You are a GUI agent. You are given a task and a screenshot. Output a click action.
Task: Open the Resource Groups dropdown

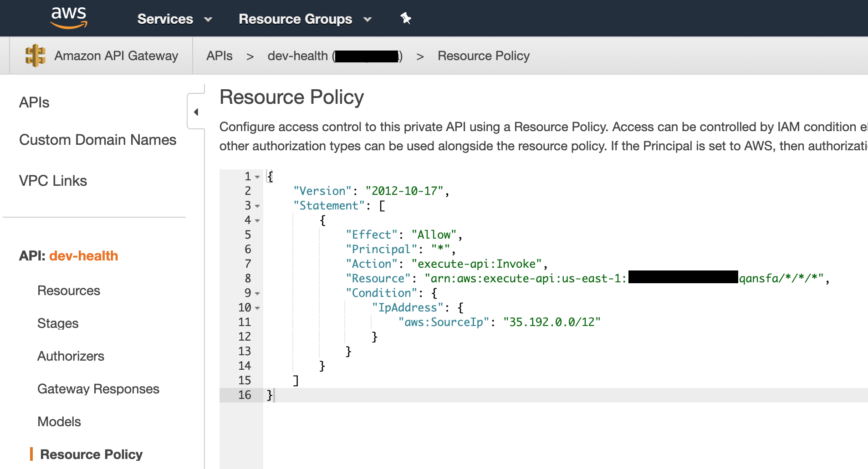coord(305,19)
